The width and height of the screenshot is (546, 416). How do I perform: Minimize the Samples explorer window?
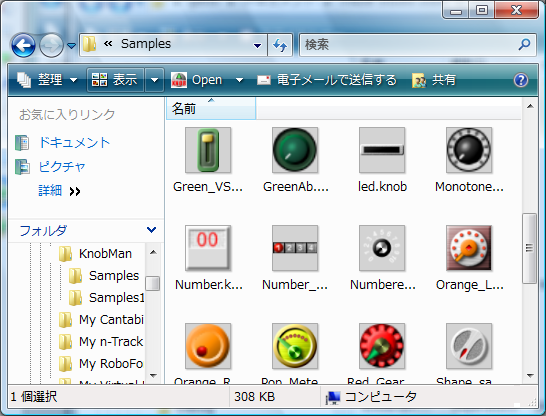pos(455,11)
